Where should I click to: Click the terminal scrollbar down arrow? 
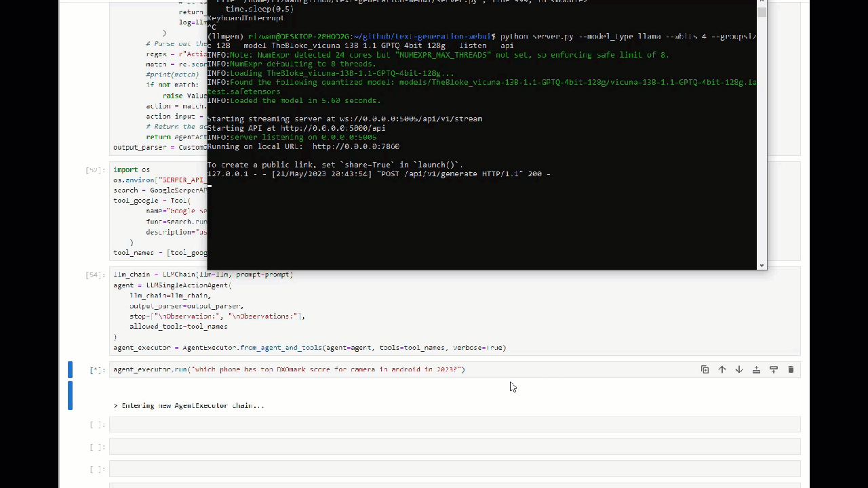pyautogui.click(x=762, y=266)
